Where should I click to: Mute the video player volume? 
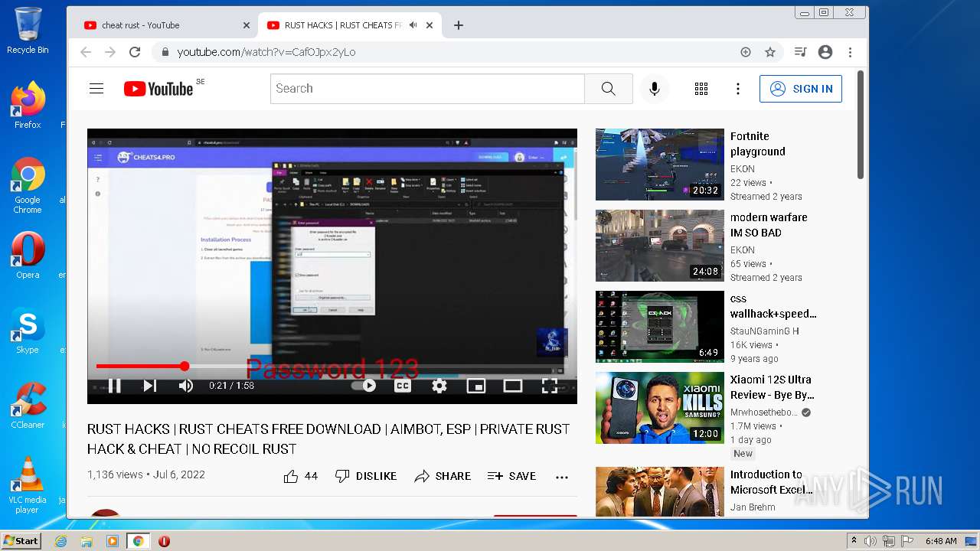point(186,386)
